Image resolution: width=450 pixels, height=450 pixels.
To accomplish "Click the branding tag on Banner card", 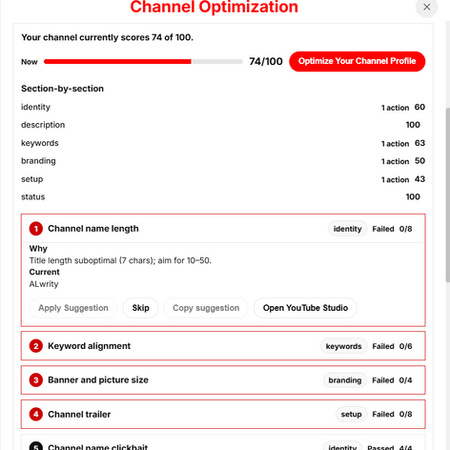I will [x=345, y=380].
